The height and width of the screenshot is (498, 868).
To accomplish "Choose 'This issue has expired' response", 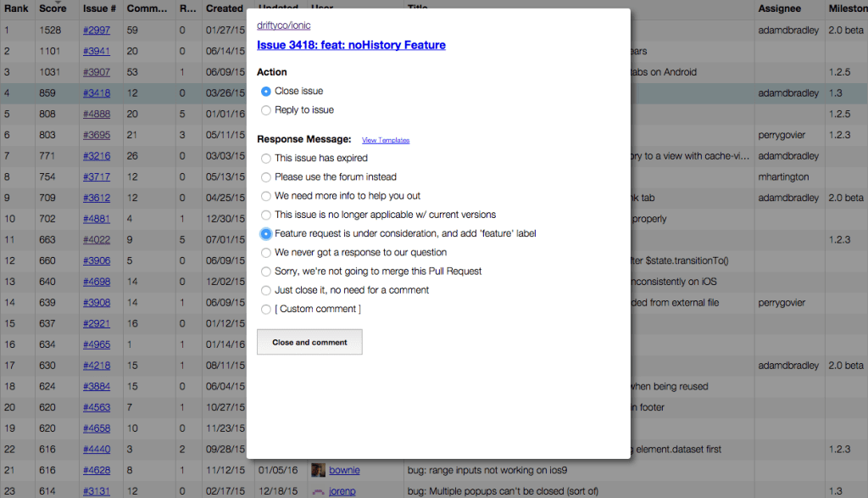I will [x=265, y=159].
